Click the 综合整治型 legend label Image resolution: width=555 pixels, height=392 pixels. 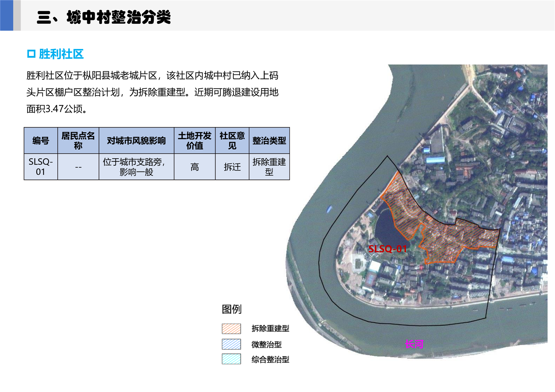click(x=270, y=360)
